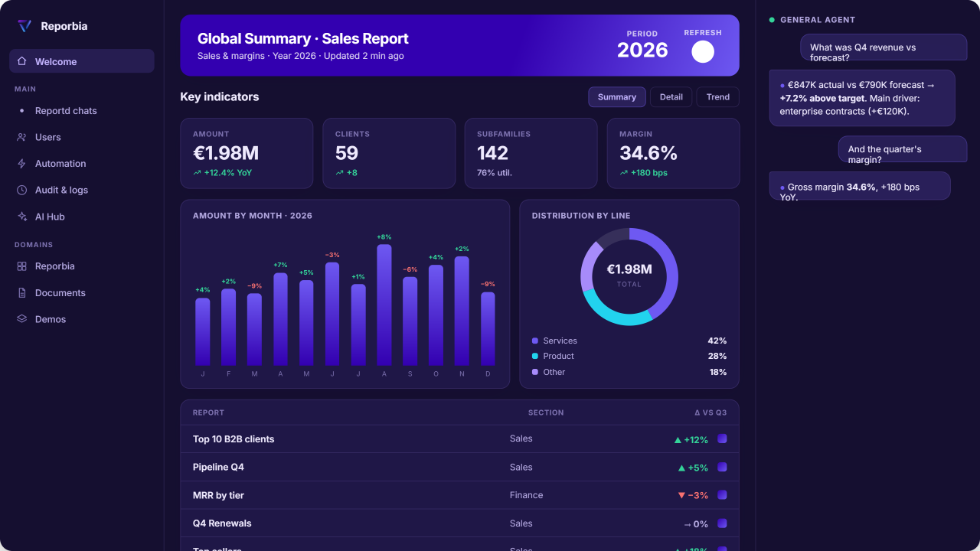Open the MRR by tier report
The width and height of the screenshot is (980, 551).
pos(218,495)
